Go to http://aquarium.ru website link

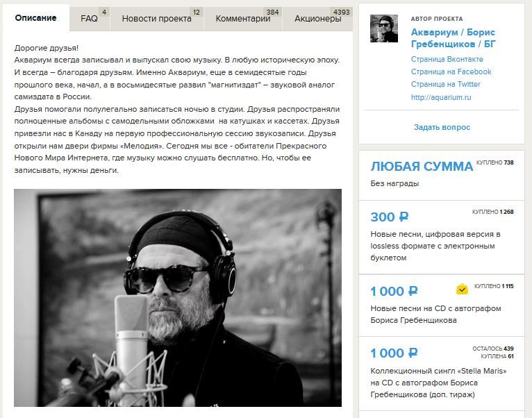point(441,97)
